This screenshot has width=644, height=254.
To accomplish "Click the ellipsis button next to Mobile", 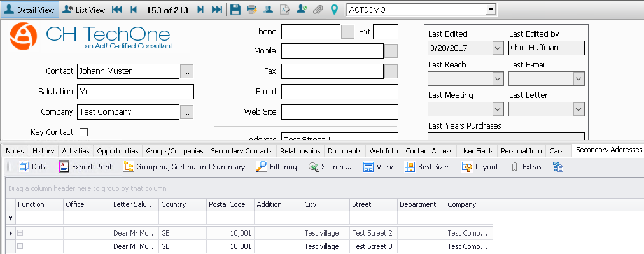I will pos(391,51).
